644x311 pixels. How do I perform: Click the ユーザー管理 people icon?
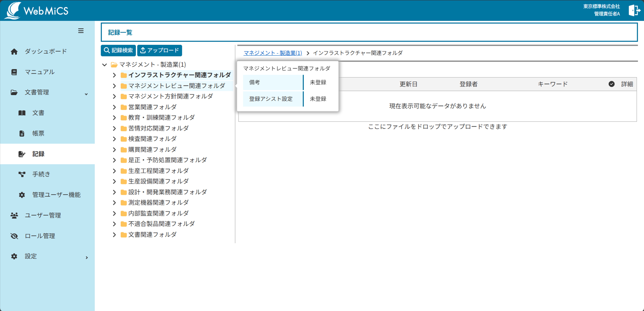[14, 215]
